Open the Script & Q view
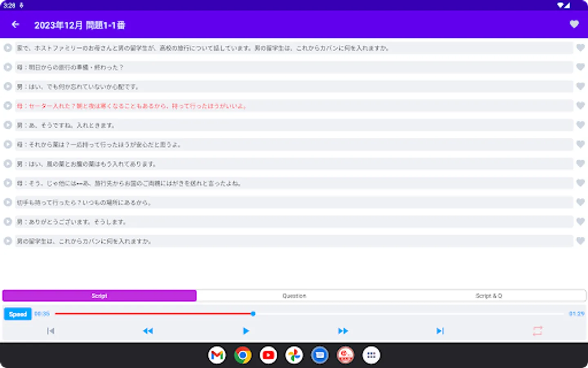This screenshot has height=368, width=588. coord(488,296)
